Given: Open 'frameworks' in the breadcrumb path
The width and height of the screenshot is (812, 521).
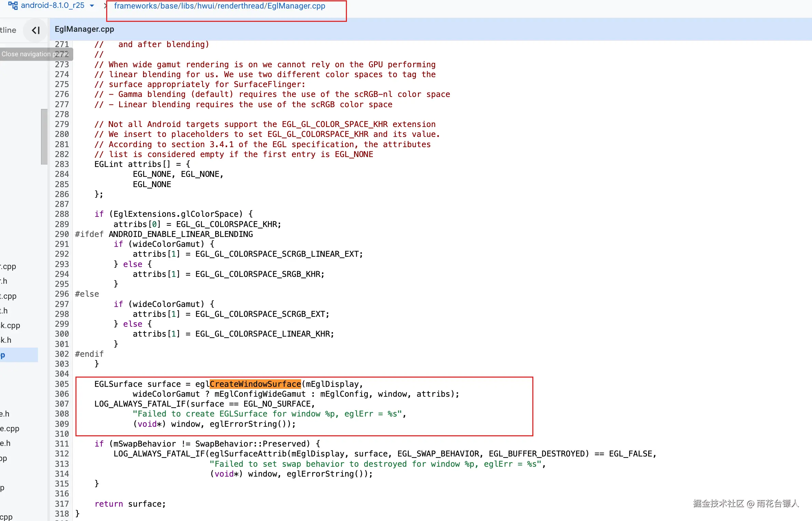Looking at the screenshot, I should tap(135, 6).
